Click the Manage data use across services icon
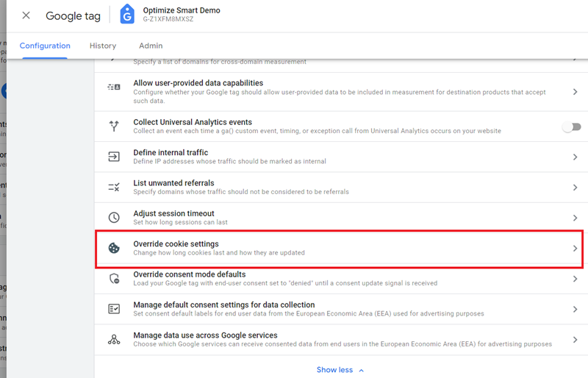Image resolution: width=588 pixels, height=378 pixels. pyautogui.click(x=114, y=339)
